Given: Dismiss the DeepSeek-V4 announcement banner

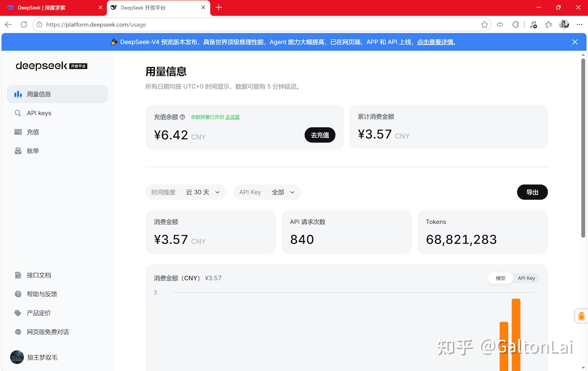Looking at the screenshot, I should (575, 42).
